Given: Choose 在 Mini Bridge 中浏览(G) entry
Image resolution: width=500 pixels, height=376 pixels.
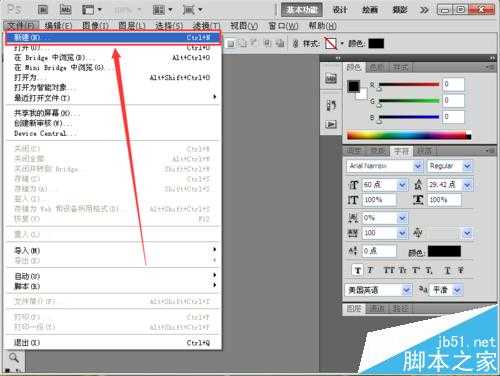Looking at the screenshot, I should (x=113, y=68).
